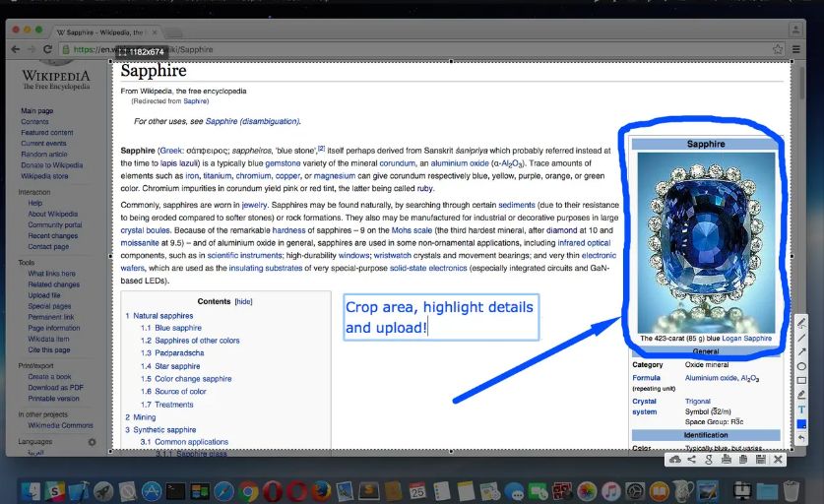The image size is (824, 504).
Task: Select the Pencil freehand drawing tool
Action: pyautogui.click(x=801, y=322)
